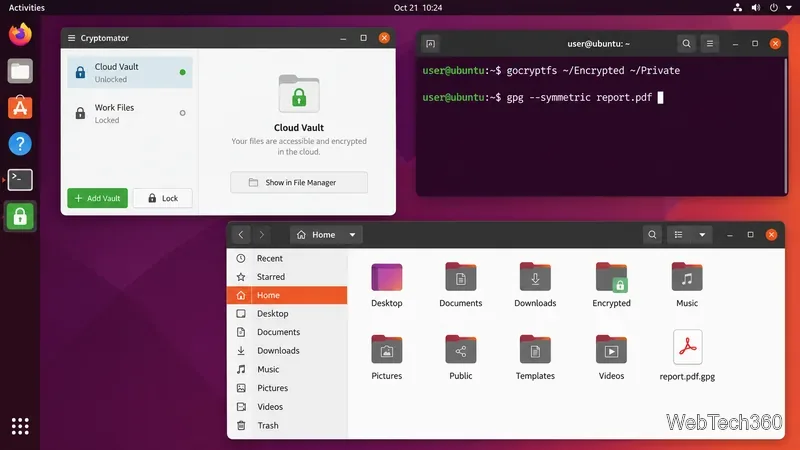Open Cryptomator hamburger menu
This screenshot has height=450, width=800.
click(x=71, y=38)
